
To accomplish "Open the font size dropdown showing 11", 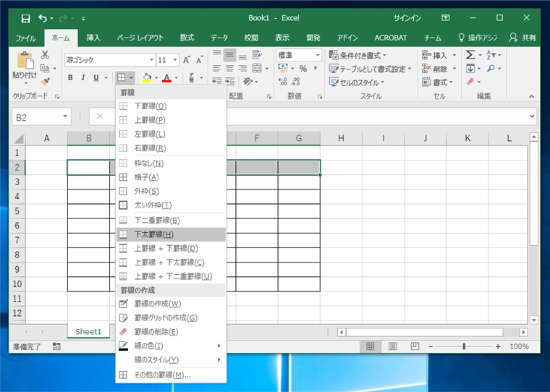I will click(x=174, y=60).
